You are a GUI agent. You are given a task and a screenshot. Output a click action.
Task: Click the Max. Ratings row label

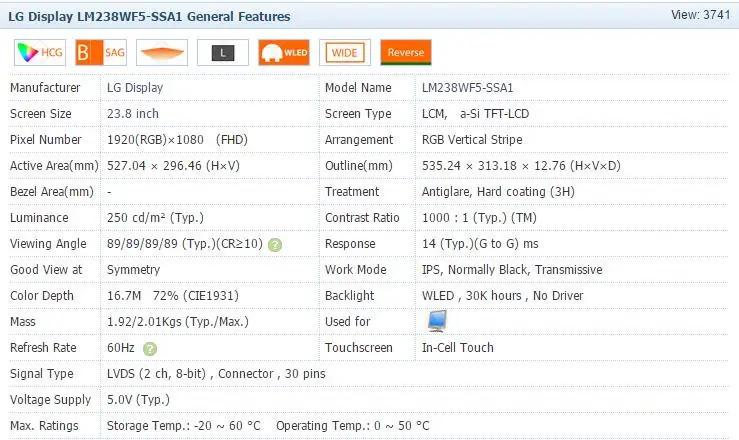pyautogui.click(x=44, y=426)
